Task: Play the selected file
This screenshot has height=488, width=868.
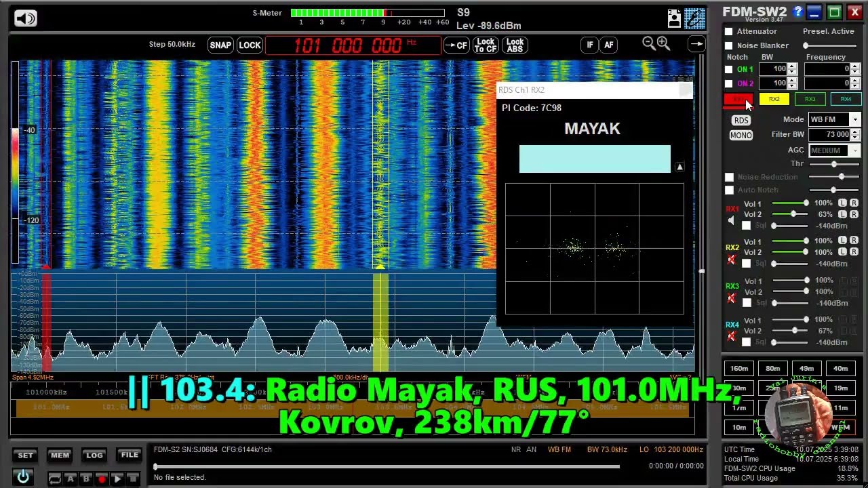Action: pyautogui.click(x=117, y=479)
